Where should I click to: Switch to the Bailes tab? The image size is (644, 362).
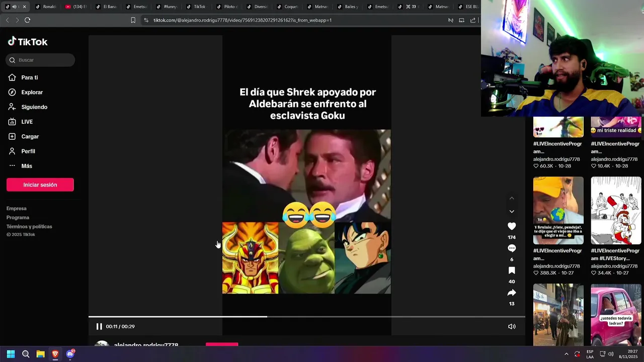[348, 7]
